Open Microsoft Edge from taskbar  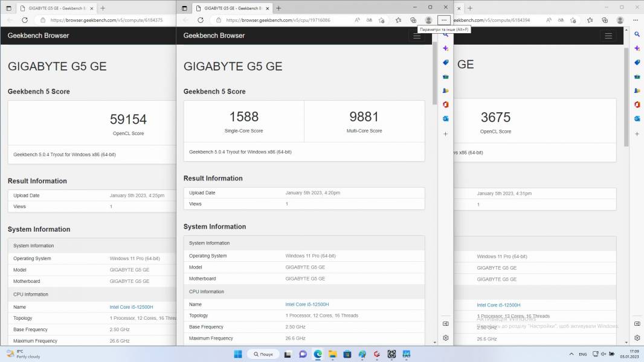[318, 354]
